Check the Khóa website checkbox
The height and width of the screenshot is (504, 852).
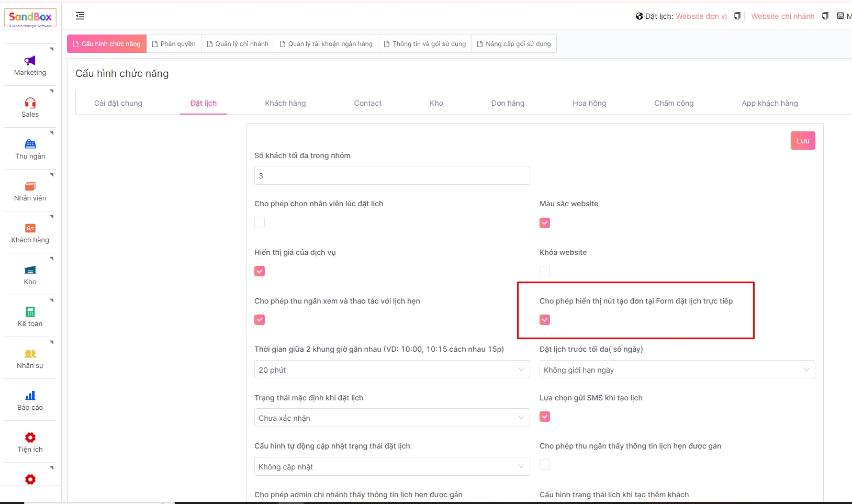coord(545,271)
